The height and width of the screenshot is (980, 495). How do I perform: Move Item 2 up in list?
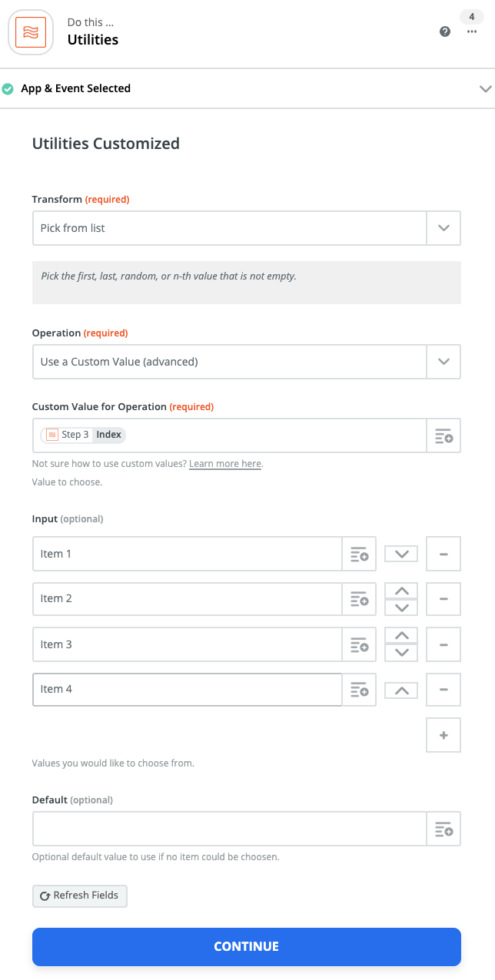tap(401, 591)
